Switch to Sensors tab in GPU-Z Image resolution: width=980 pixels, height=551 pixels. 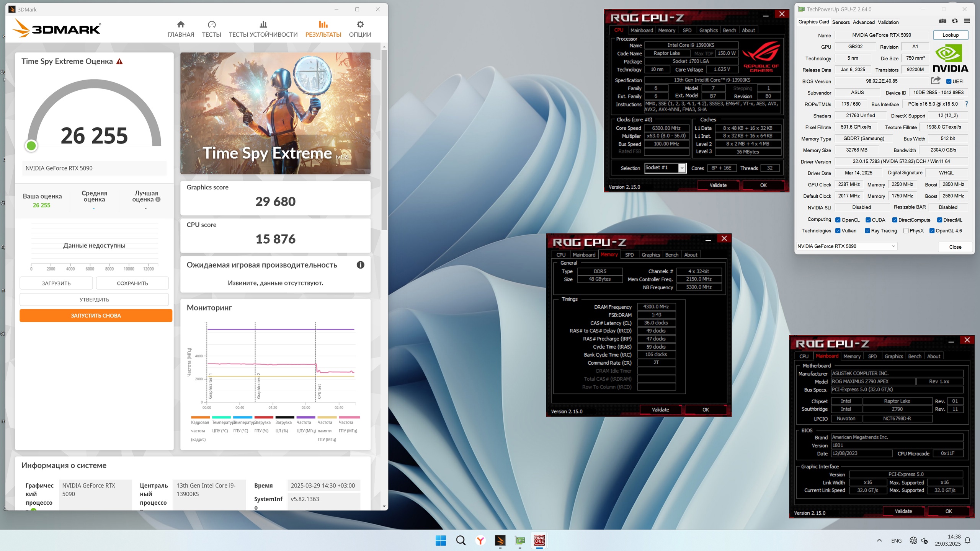coord(841,22)
